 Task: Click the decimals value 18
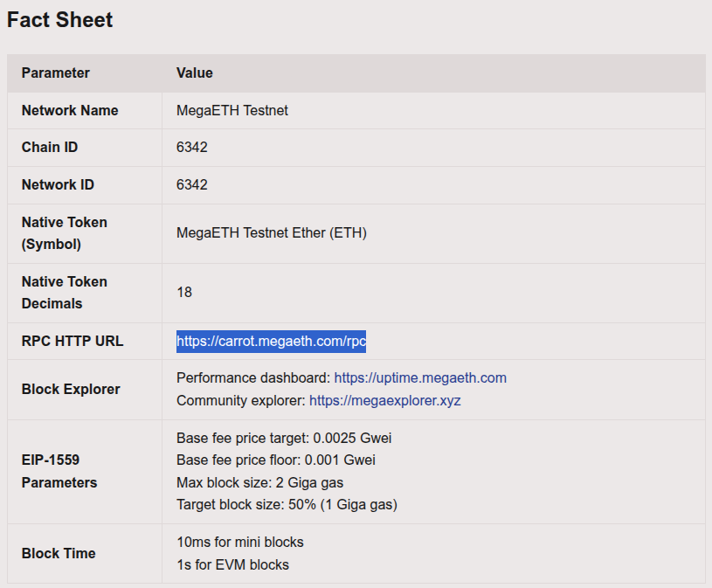[x=184, y=292]
